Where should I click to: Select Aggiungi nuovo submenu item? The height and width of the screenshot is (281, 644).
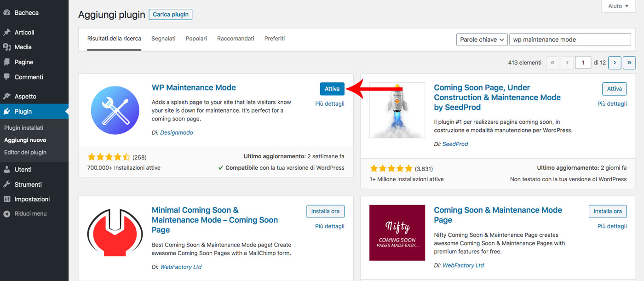click(x=25, y=140)
